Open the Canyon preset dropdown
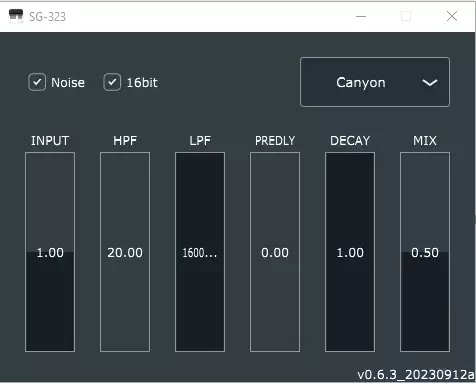 tap(375, 82)
